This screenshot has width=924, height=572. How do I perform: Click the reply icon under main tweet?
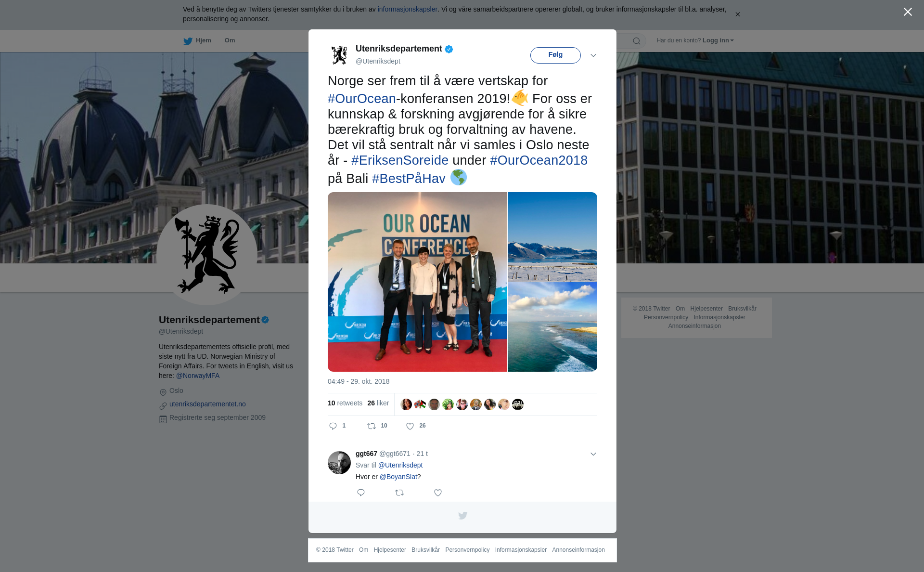pos(333,426)
